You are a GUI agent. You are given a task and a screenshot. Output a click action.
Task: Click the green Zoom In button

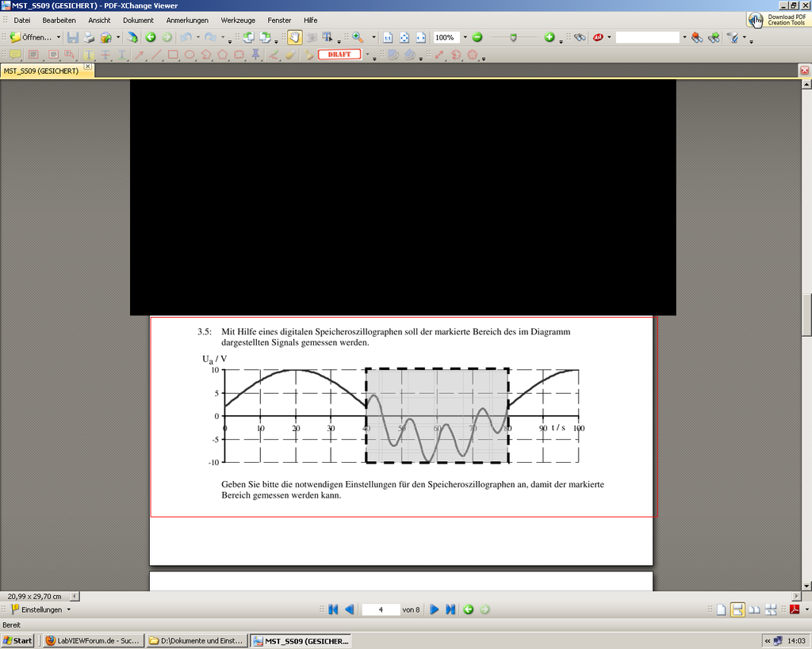coord(550,37)
